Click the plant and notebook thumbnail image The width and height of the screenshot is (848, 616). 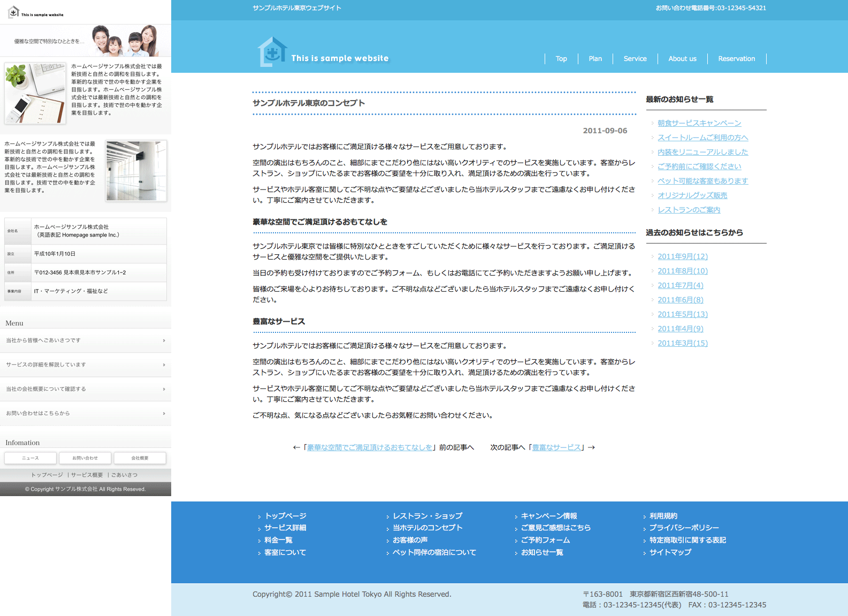click(x=35, y=93)
